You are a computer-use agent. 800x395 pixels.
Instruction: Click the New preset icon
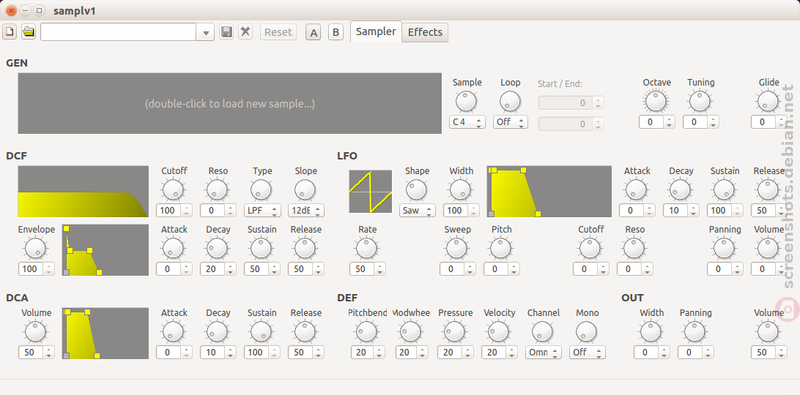click(10, 32)
